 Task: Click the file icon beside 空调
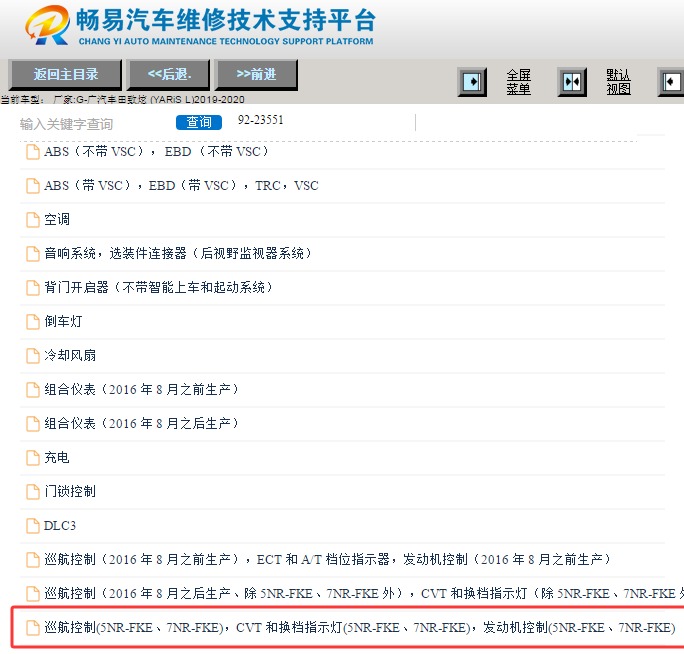click(33, 220)
